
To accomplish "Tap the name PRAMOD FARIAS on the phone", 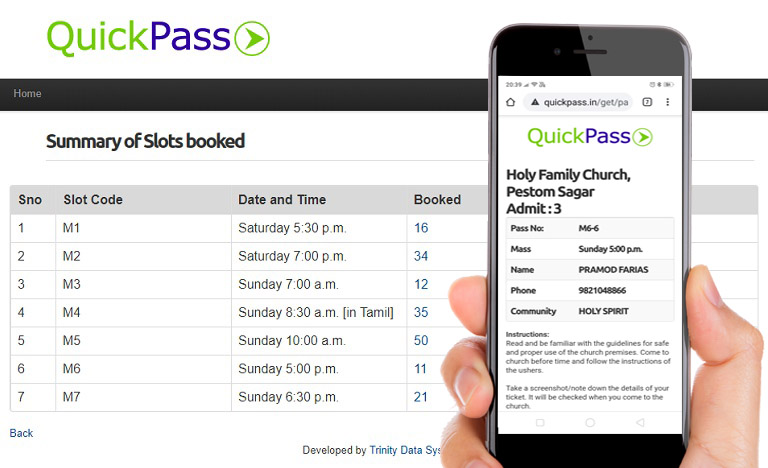I will click(x=613, y=270).
